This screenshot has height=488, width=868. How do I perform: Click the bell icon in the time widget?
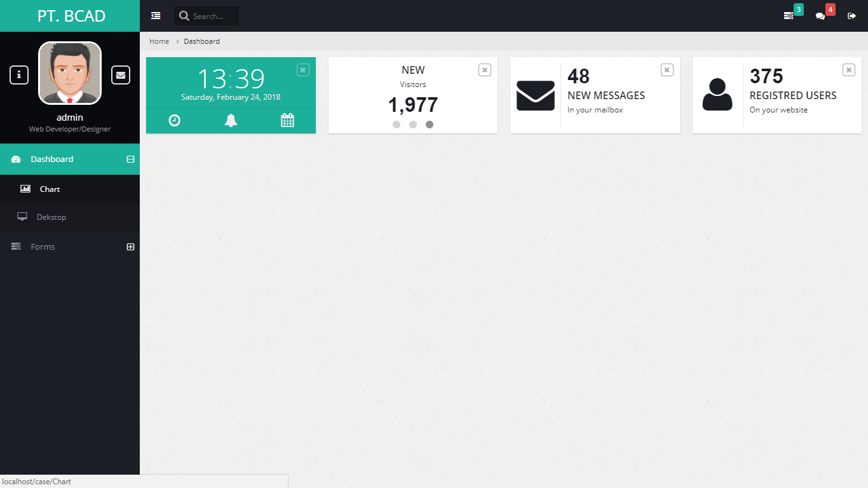coord(231,121)
